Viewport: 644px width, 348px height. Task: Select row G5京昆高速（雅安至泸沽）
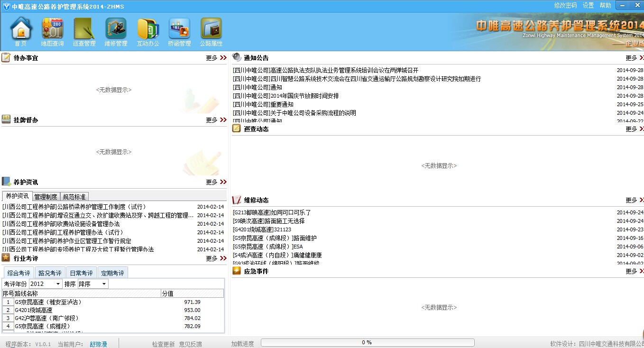(113, 302)
